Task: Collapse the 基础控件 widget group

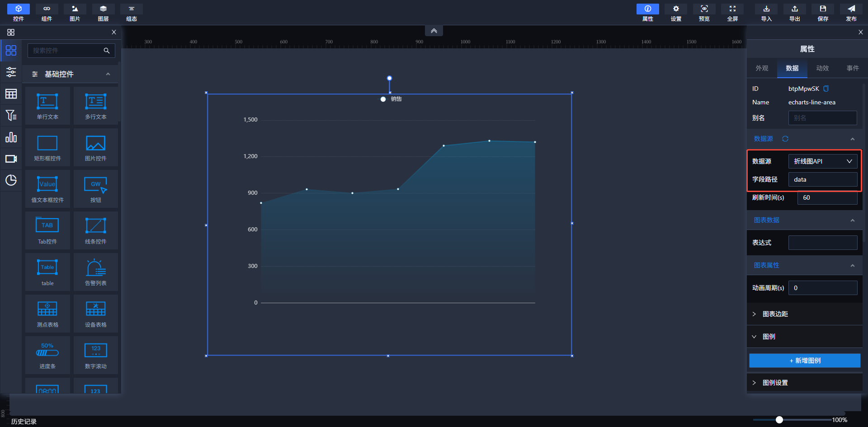Action: pyautogui.click(x=108, y=74)
